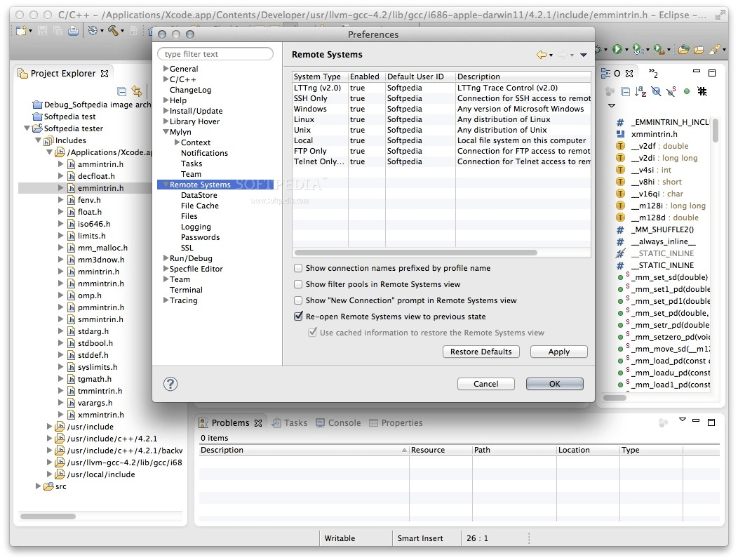The height and width of the screenshot is (560, 738).
Task: Sort the Outline view alphabetically
Action: [x=640, y=91]
